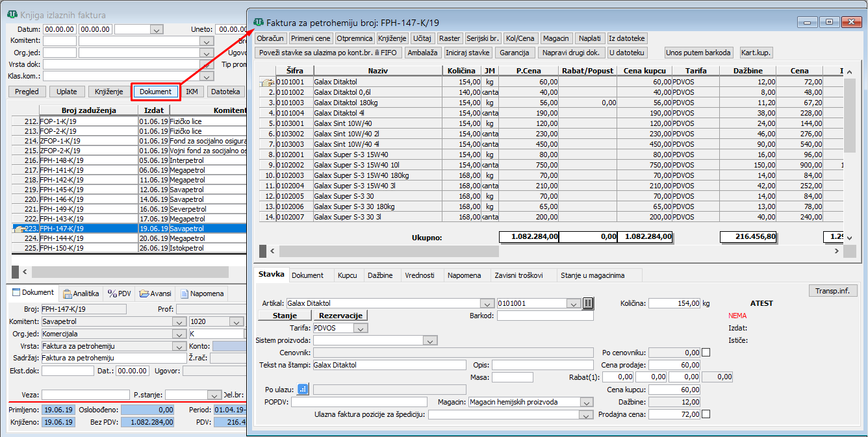Expand the Sistem proizvoda dropdown
The width and height of the screenshot is (868, 437).
tap(429, 340)
